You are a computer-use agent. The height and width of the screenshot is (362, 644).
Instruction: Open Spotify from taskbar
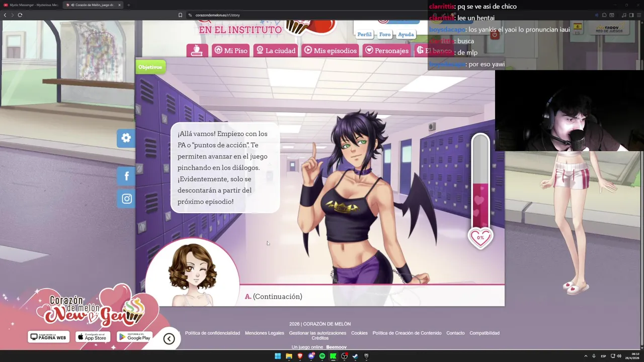pos(322,356)
